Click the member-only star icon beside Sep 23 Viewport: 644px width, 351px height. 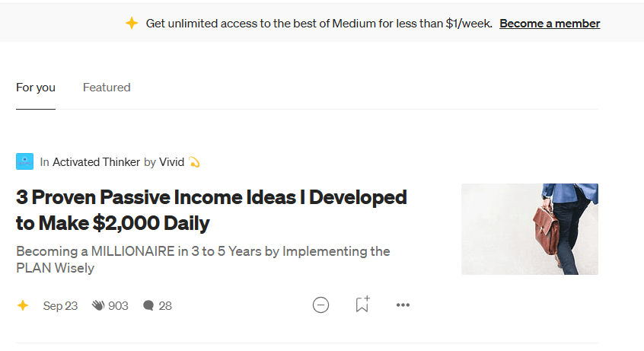click(x=23, y=306)
